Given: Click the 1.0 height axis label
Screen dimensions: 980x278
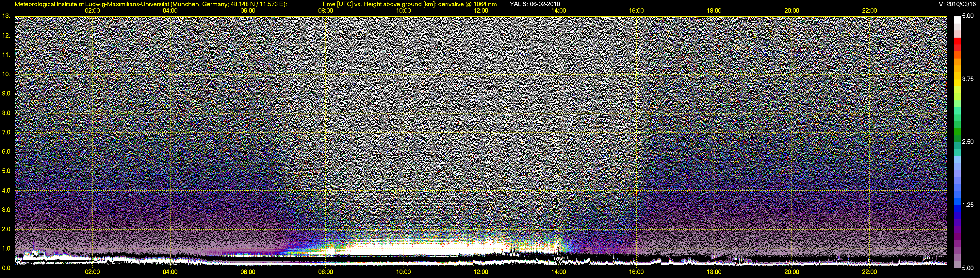Looking at the screenshot, I should click(6, 248).
